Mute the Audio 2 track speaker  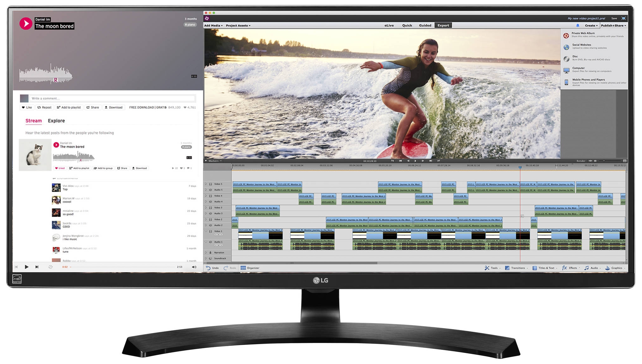211,226
